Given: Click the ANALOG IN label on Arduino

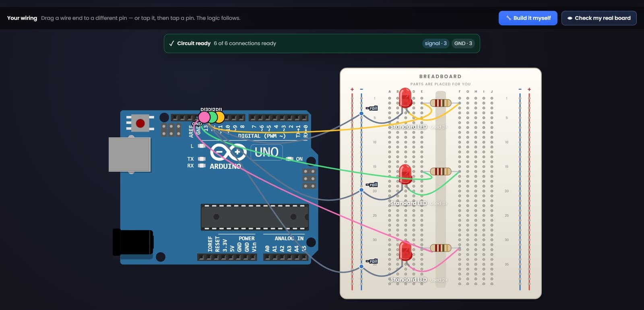Looking at the screenshot, I should coord(289,238).
